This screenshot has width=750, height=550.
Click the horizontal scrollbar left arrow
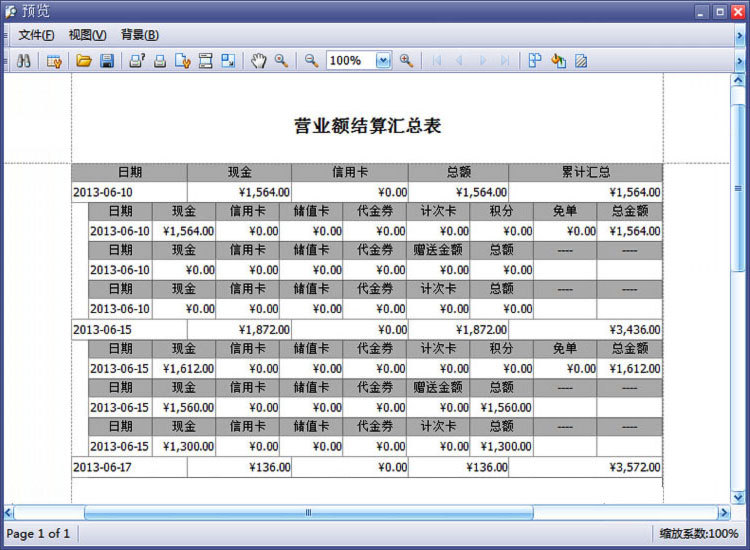9,513
